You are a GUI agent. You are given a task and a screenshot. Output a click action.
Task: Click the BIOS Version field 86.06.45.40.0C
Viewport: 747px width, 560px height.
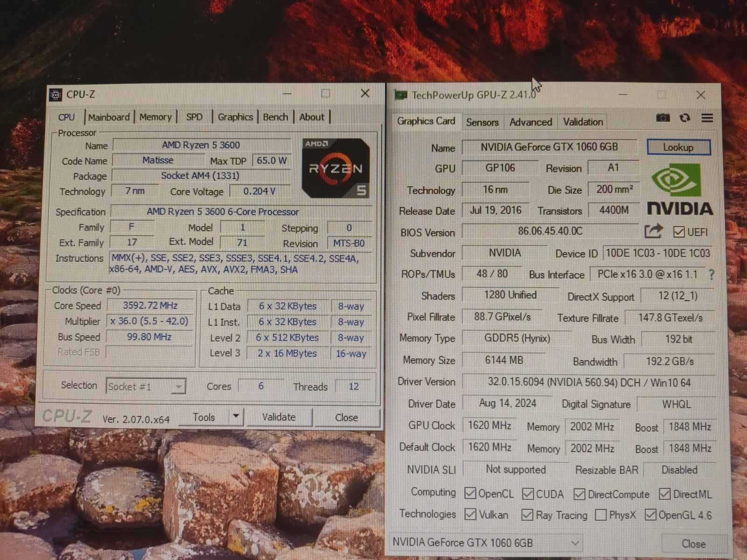click(550, 231)
